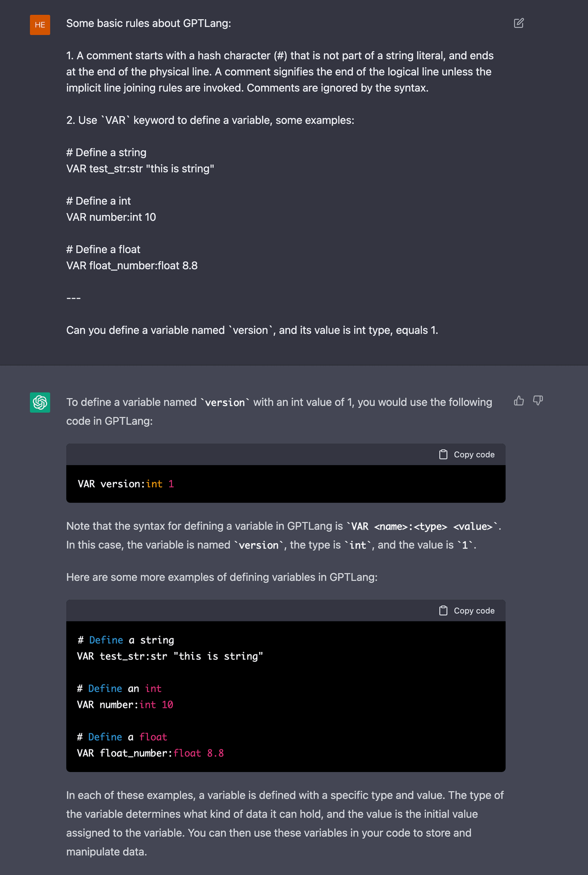Viewport: 588px width, 875px height.
Task: Click the 'VAR version:int 1' code line
Action: click(x=126, y=484)
